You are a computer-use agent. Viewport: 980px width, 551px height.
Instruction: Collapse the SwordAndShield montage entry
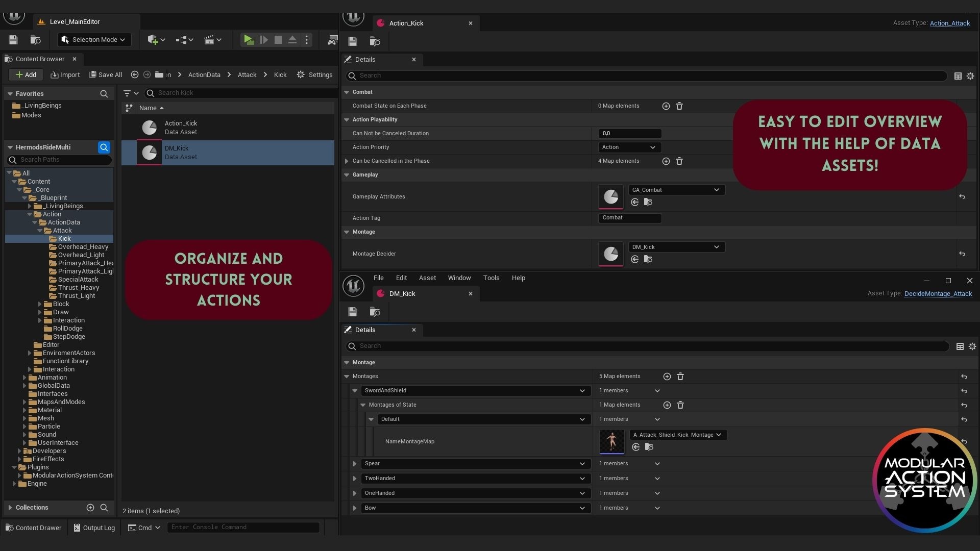click(355, 391)
